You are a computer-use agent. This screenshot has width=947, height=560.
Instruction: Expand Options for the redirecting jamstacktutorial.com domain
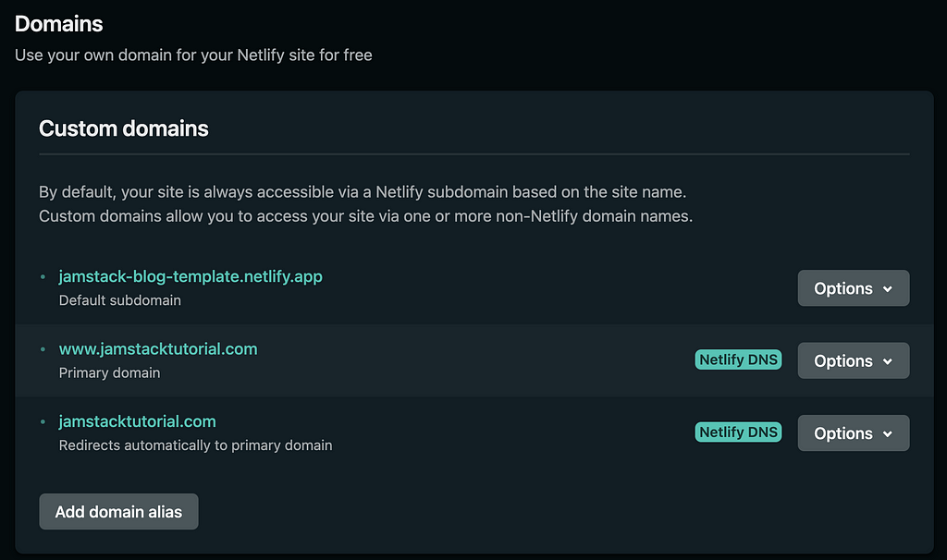click(854, 432)
